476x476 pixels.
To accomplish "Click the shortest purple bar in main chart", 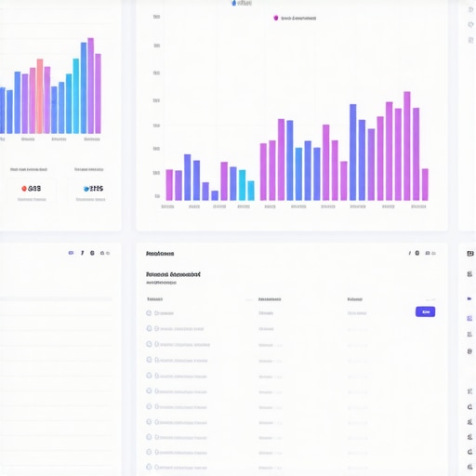I will (x=215, y=195).
